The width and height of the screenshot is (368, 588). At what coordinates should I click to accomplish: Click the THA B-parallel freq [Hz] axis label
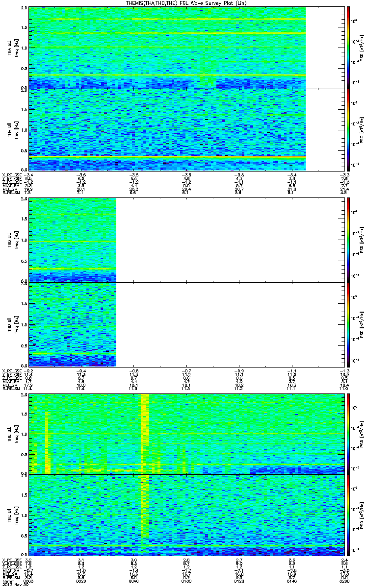coord(17,129)
